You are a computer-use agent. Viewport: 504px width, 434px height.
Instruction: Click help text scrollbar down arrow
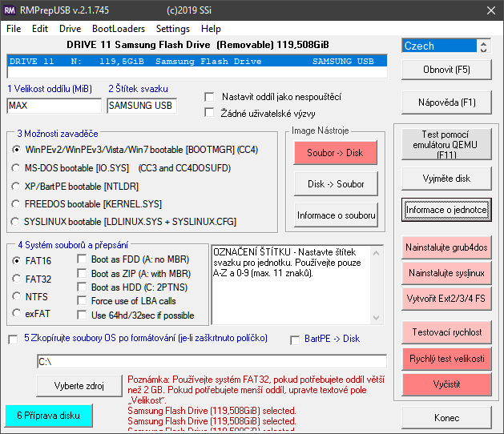click(376, 318)
